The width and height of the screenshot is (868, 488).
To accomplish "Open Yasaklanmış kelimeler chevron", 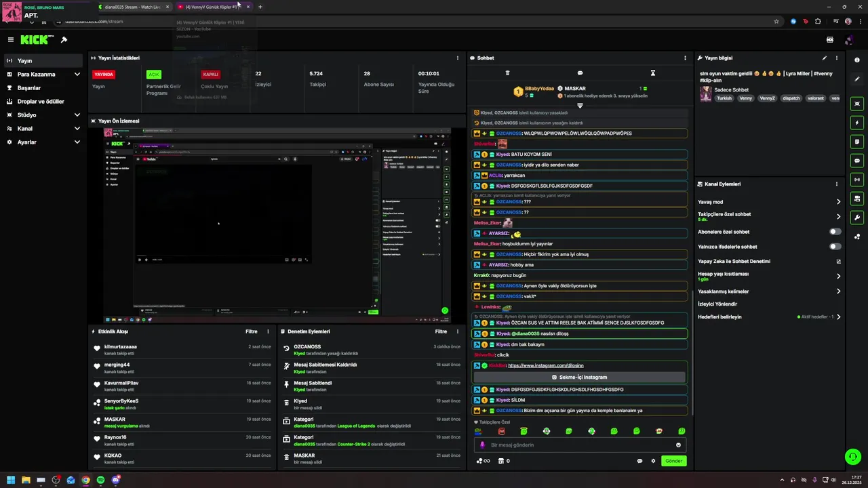I will coord(838,291).
